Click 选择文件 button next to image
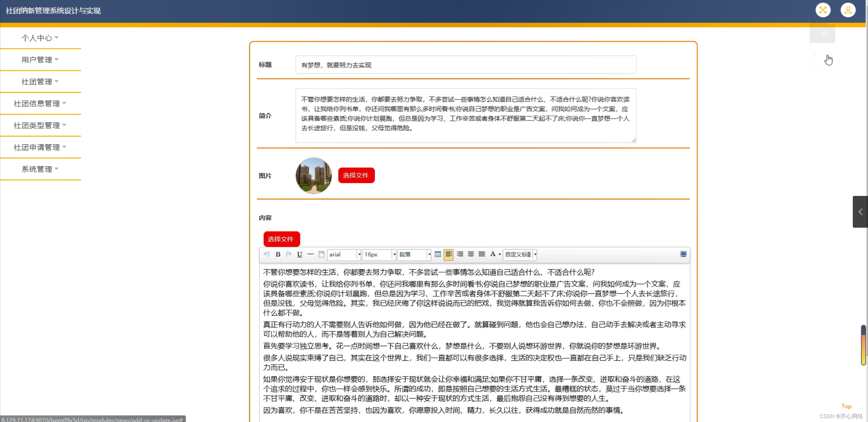The height and width of the screenshot is (422, 868). [356, 175]
